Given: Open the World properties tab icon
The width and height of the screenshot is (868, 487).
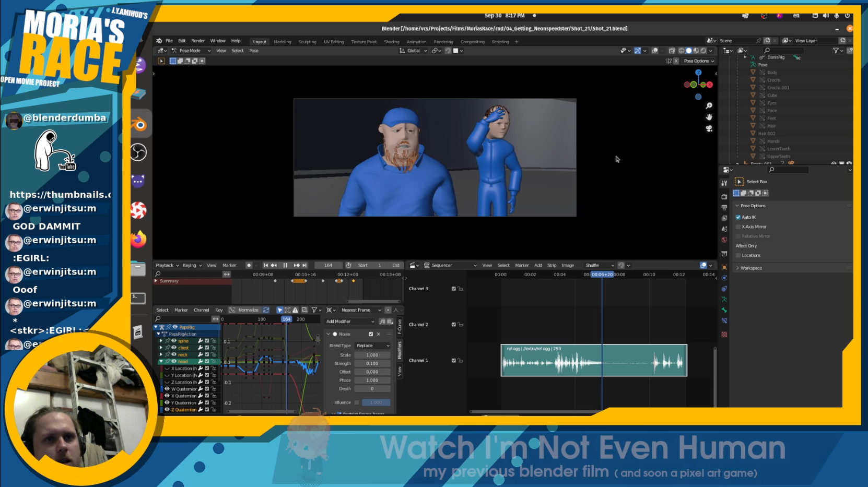Looking at the screenshot, I should click(724, 240).
